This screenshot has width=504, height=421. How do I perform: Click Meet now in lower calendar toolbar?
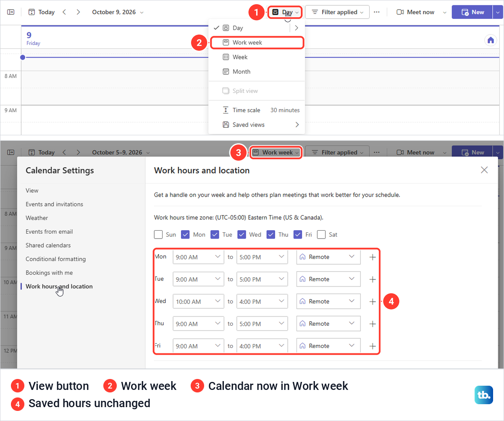[415, 153]
